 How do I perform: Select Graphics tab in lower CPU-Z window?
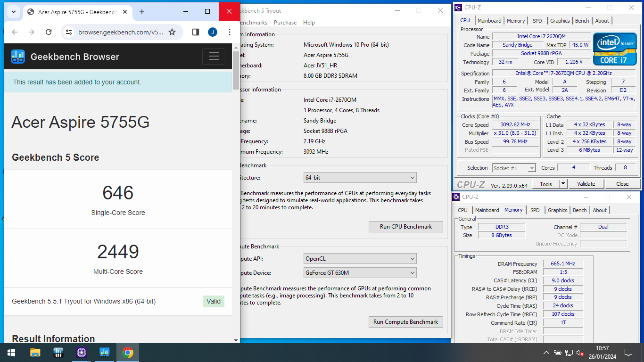(558, 210)
